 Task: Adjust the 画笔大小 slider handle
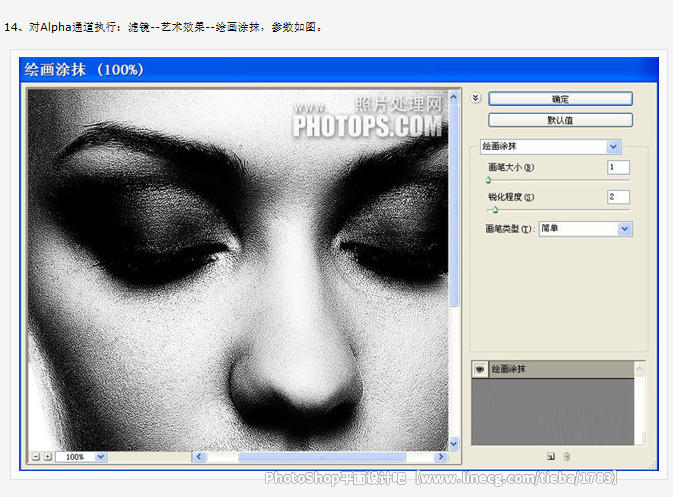click(x=488, y=180)
